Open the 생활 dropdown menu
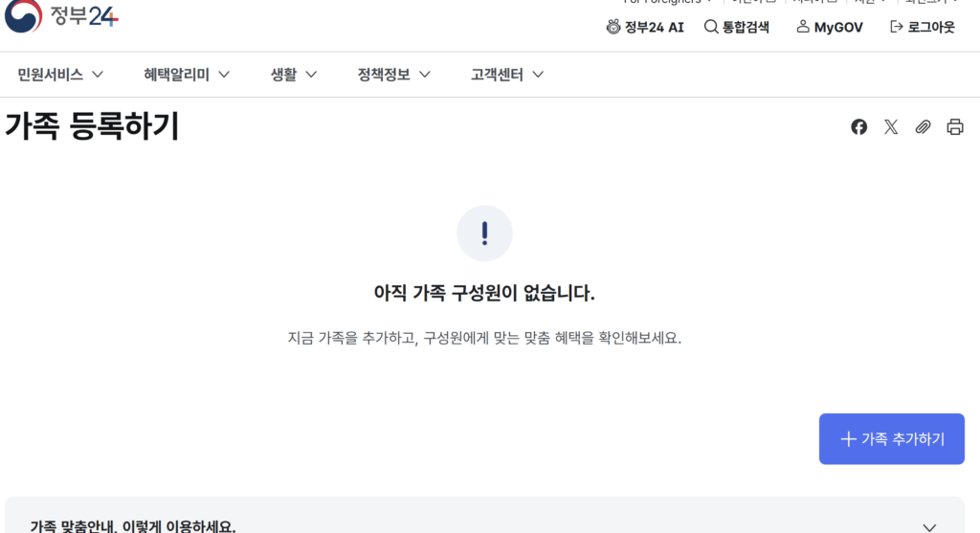This screenshot has width=980, height=533. 293,75
